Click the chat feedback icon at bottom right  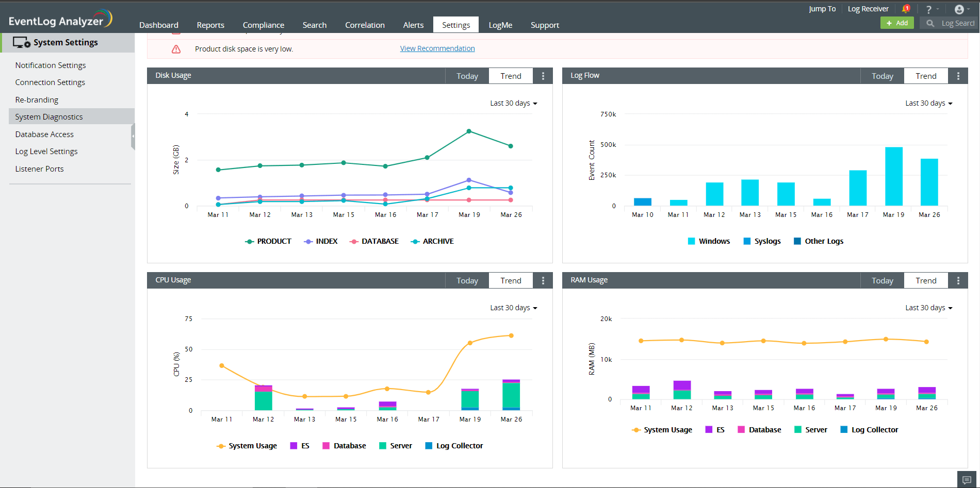click(967, 480)
